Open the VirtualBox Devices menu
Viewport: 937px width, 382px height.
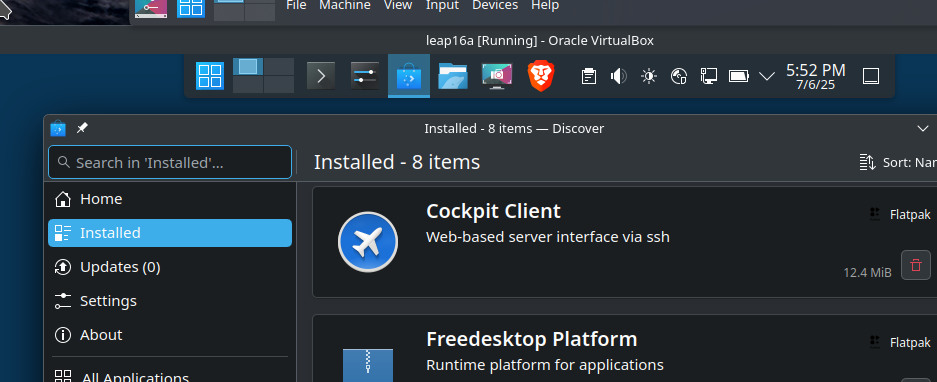495,5
